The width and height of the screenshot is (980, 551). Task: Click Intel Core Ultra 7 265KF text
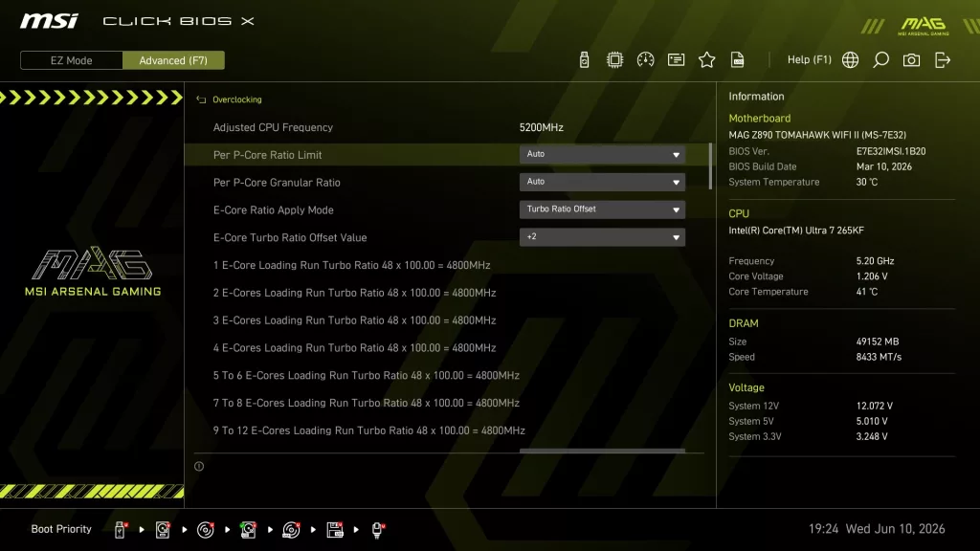(796, 231)
